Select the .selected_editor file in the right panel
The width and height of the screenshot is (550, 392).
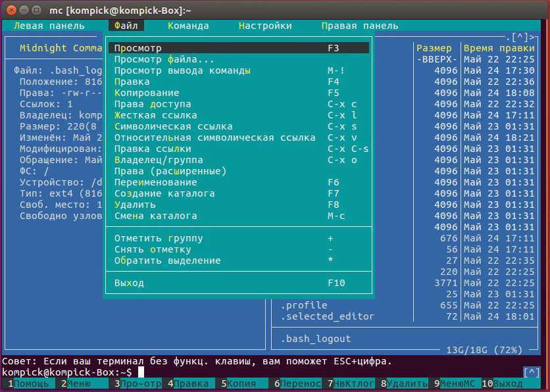pos(328,316)
